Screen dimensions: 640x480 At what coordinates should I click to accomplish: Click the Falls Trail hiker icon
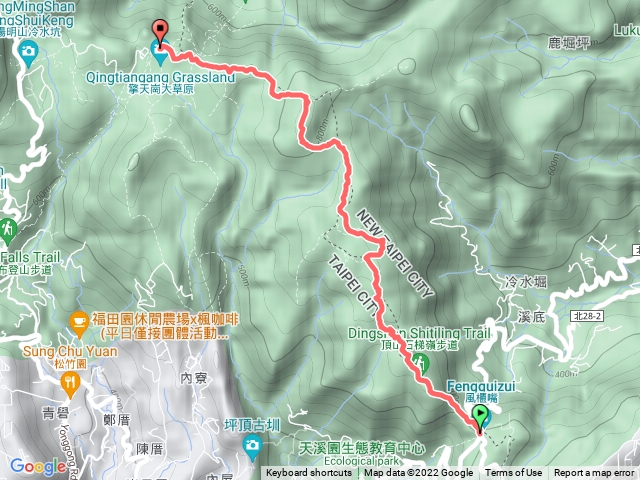point(7,231)
